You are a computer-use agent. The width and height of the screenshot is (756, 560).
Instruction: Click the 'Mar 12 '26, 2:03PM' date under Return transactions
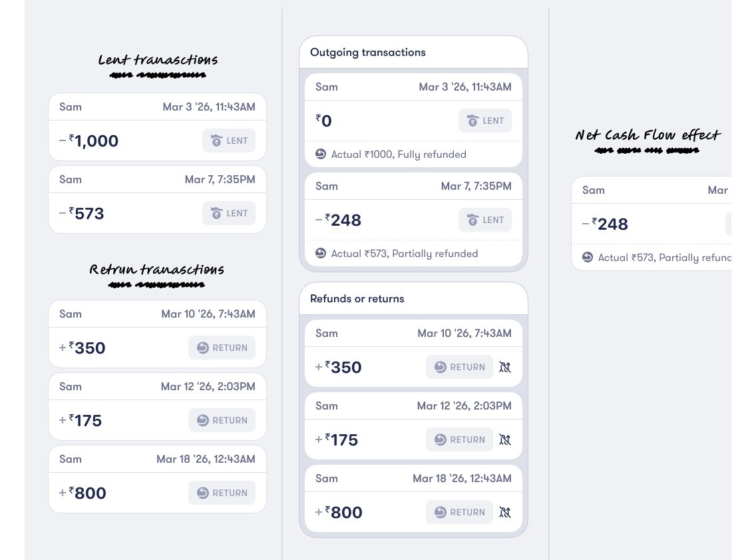tap(208, 386)
